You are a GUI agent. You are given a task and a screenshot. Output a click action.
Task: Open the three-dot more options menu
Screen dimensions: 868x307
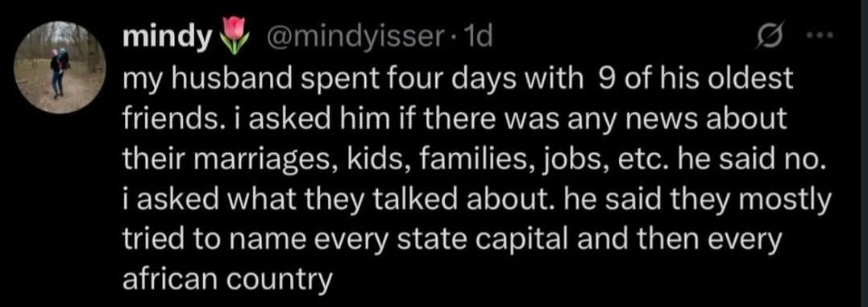click(x=821, y=37)
